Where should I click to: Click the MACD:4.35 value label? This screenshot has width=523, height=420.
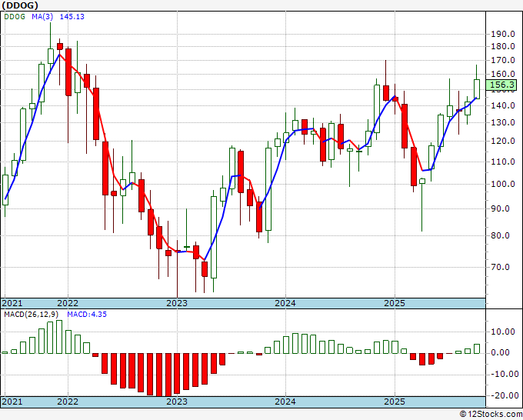87,315
